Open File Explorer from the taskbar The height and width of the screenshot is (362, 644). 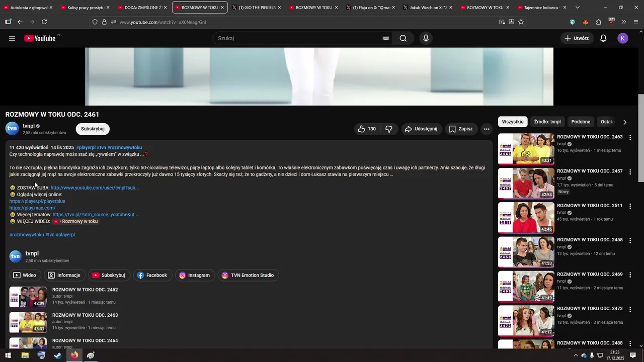[x=25, y=355]
